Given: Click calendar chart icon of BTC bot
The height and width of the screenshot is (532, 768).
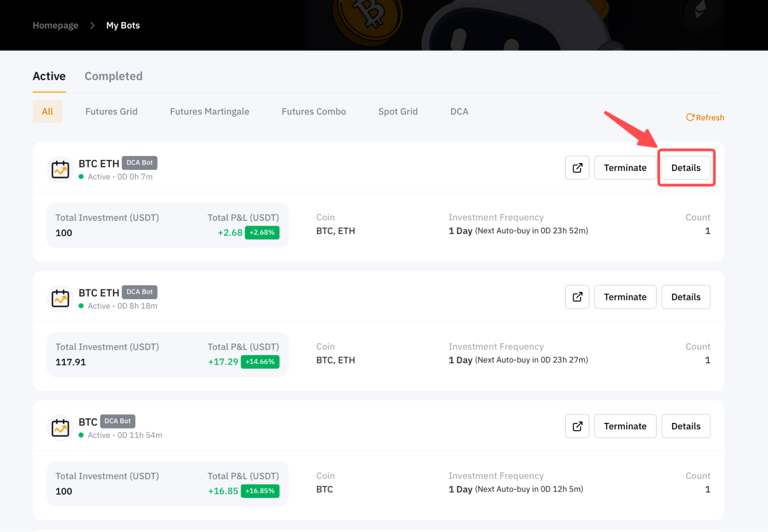Looking at the screenshot, I should (60, 428).
